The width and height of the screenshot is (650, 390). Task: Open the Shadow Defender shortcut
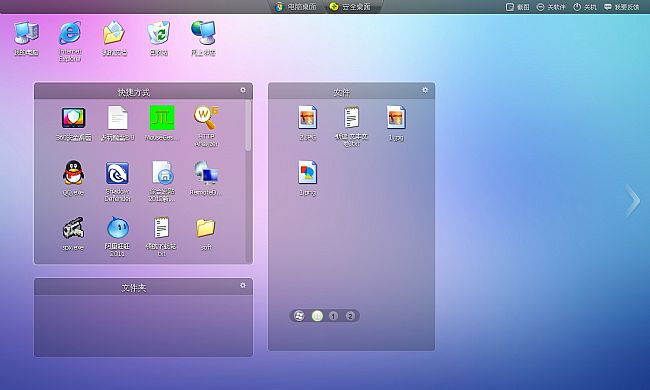pyautogui.click(x=117, y=182)
